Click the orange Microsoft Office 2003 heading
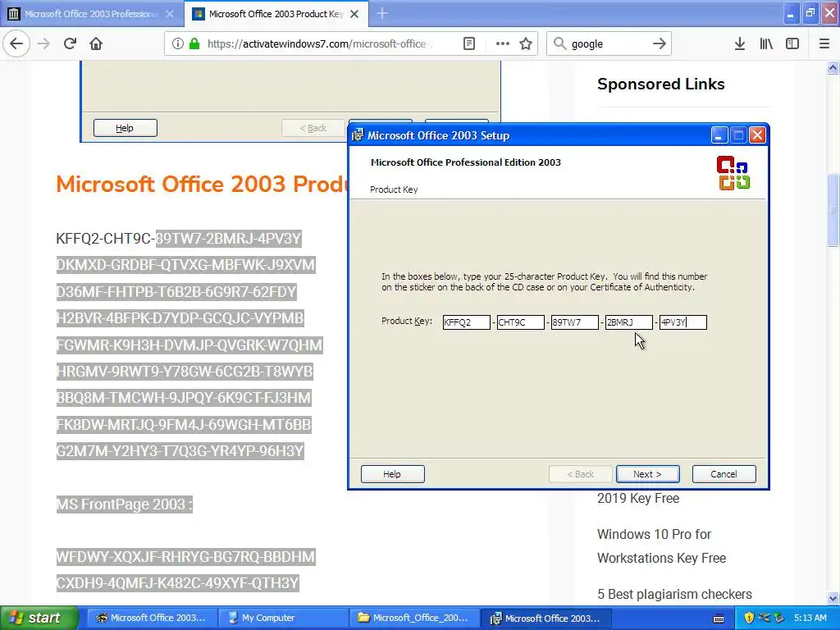The height and width of the screenshot is (630, 840). click(x=203, y=185)
